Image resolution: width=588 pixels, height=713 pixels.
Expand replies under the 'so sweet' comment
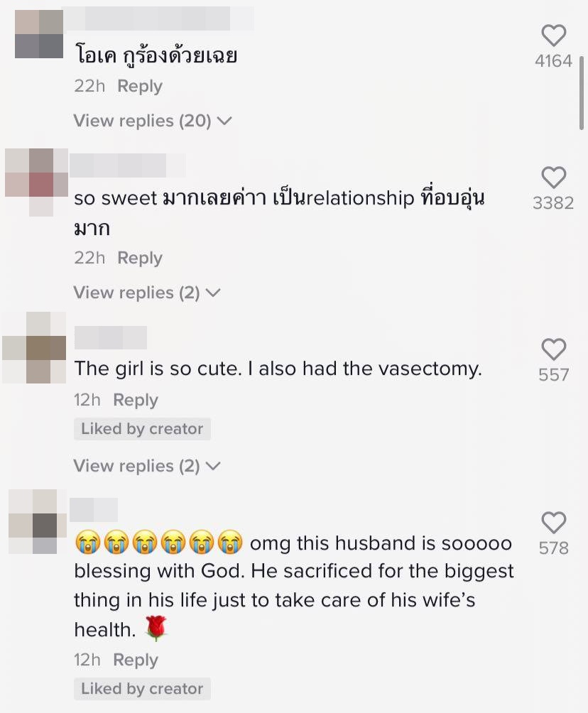coord(147,293)
